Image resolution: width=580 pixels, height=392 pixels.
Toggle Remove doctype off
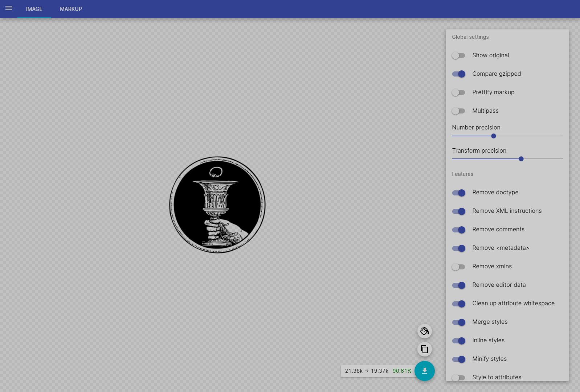(458, 193)
